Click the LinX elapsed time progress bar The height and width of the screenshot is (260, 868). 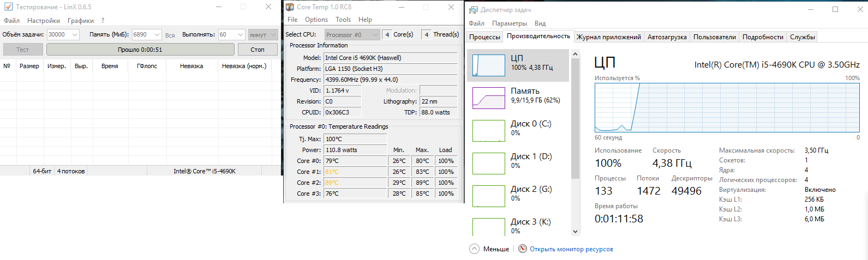pos(140,50)
